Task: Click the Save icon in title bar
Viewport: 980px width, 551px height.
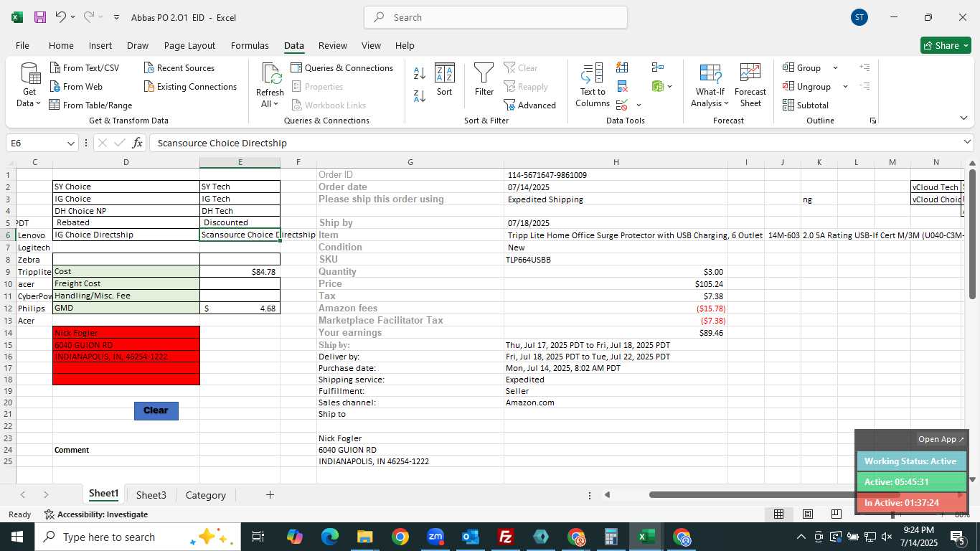Action: click(x=40, y=17)
